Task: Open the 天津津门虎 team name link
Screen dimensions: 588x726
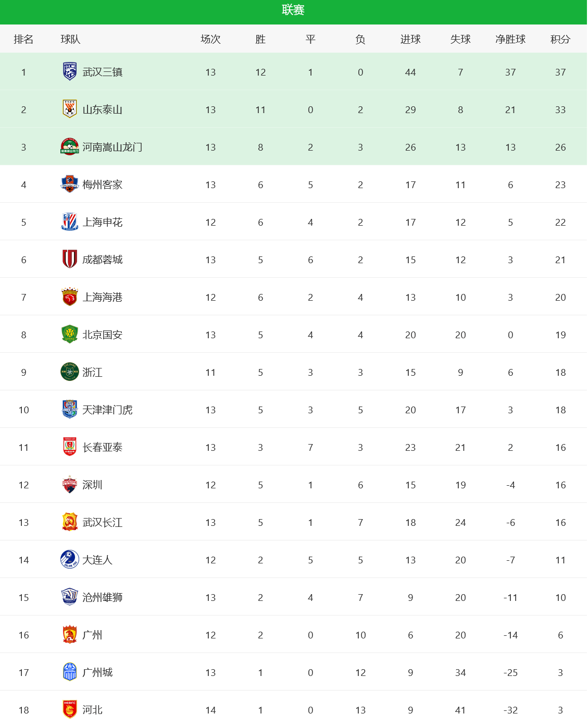Action: (107, 410)
